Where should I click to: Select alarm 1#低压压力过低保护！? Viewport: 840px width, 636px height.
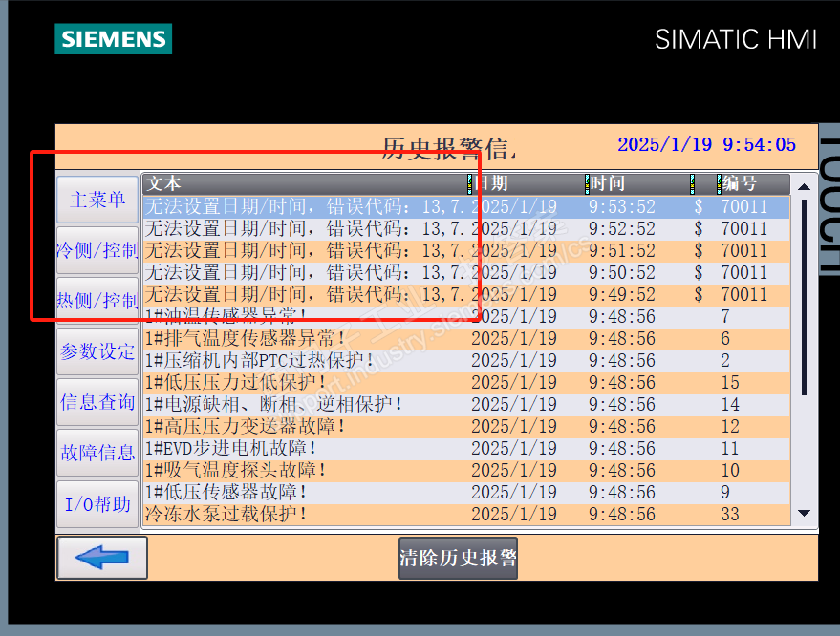(x=466, y=382)
